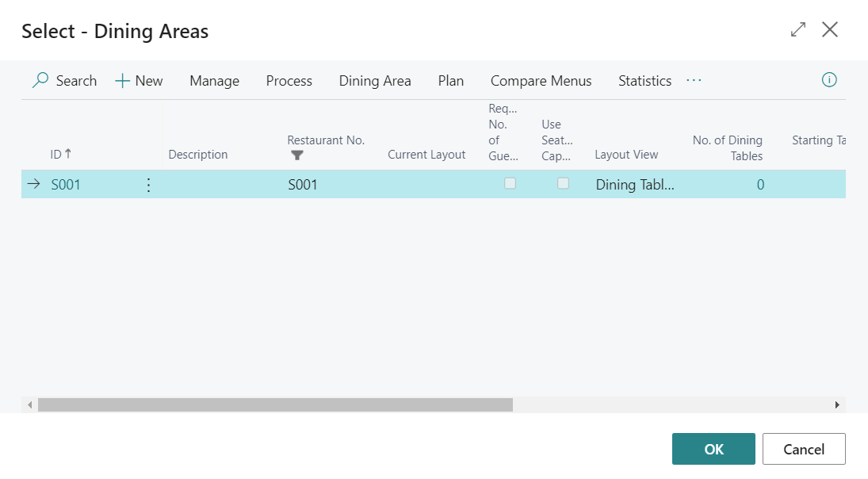
Task: Open the Manage menu
Action: (x=214, y=81)
